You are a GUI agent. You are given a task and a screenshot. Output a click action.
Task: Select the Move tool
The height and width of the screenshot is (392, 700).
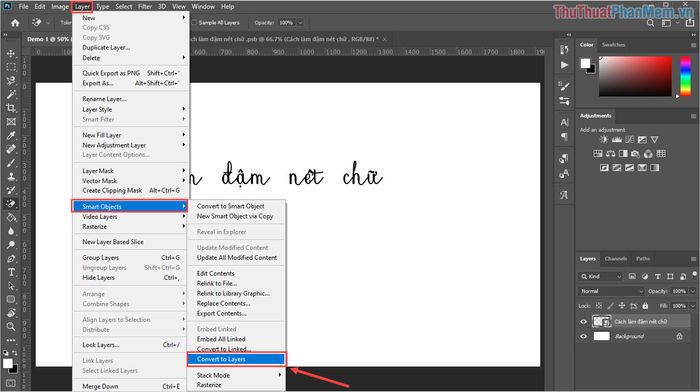11,53
